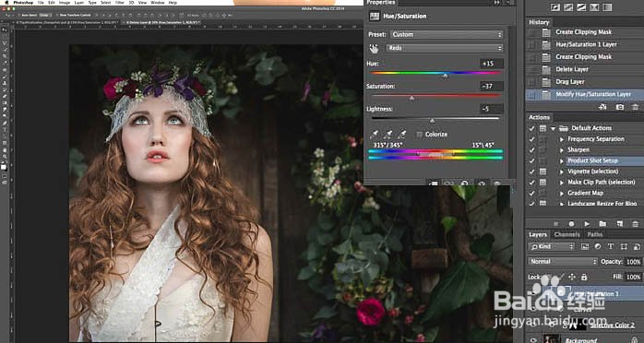Hide the Background layer eye icon
The image size is (644, 343).
point(533,339)
